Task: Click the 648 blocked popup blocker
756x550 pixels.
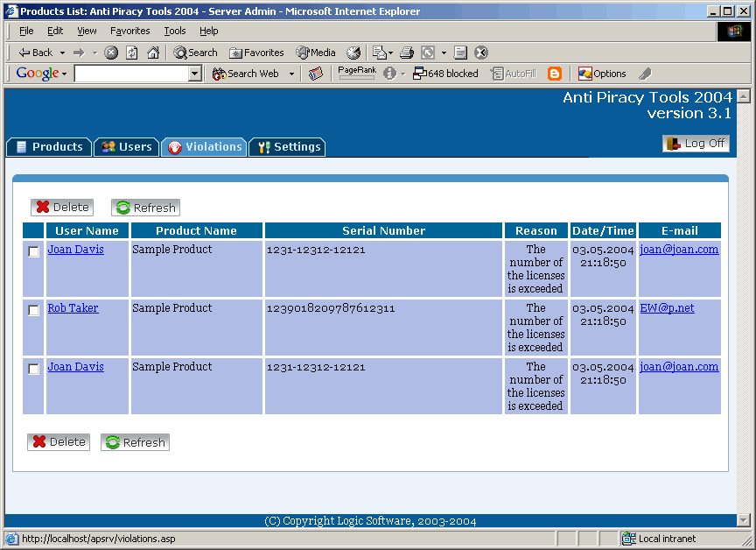Action: click(445, 74)
